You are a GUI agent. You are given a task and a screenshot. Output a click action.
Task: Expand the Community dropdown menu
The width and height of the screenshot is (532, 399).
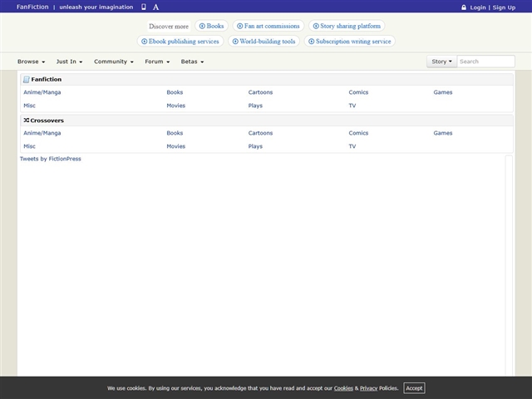pyautogui.click(x=114, y=62)
